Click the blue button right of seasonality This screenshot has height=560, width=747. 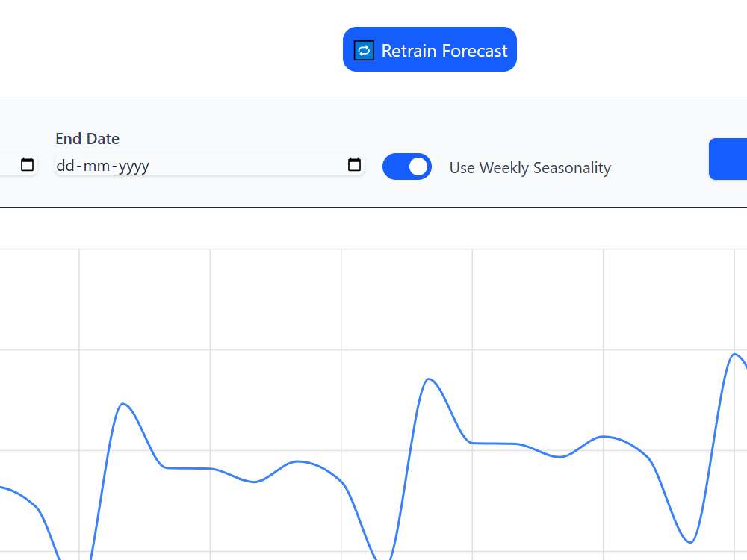tap(728, 159)
